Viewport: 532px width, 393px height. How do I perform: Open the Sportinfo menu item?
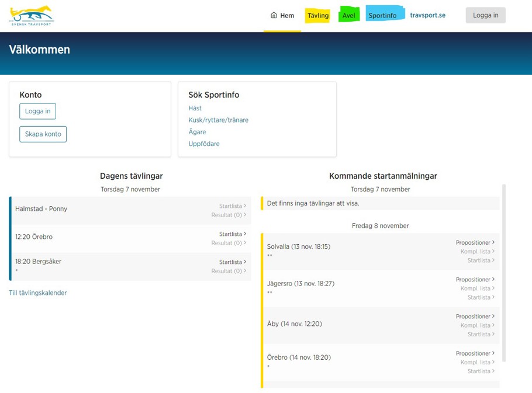click(x=383, y=16)
